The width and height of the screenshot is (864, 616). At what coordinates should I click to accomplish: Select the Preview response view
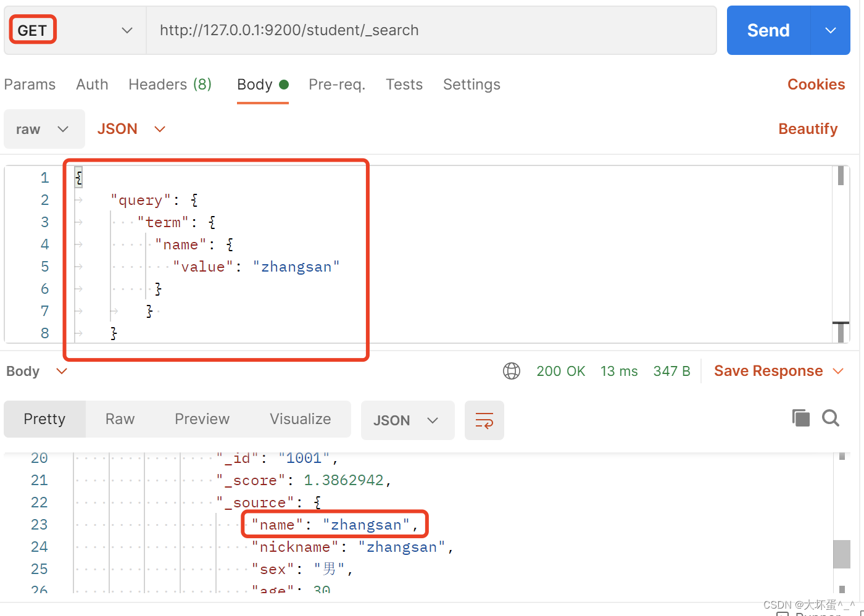(202, 419)
